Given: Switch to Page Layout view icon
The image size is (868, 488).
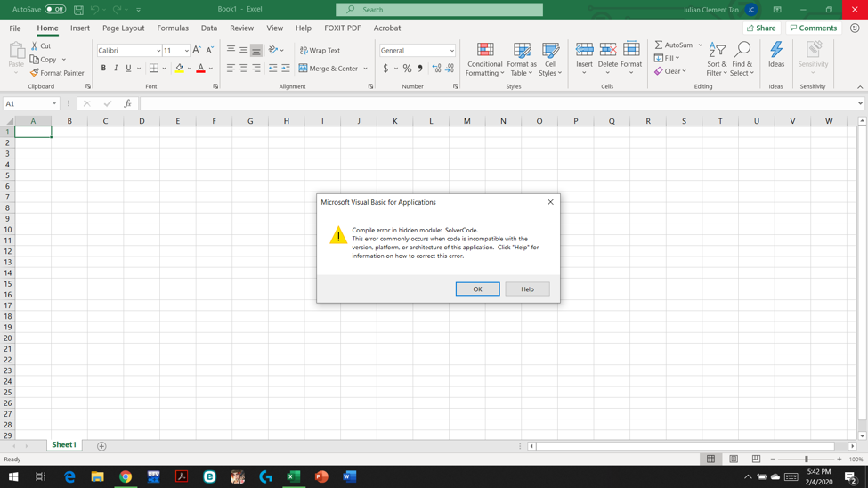Looking at the screenshot, I should coord(734,460).
